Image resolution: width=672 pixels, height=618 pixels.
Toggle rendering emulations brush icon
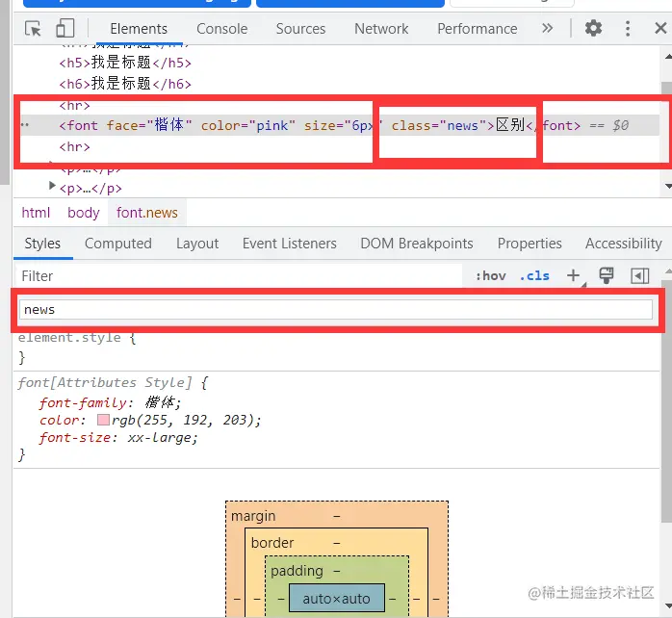(606, 275)
